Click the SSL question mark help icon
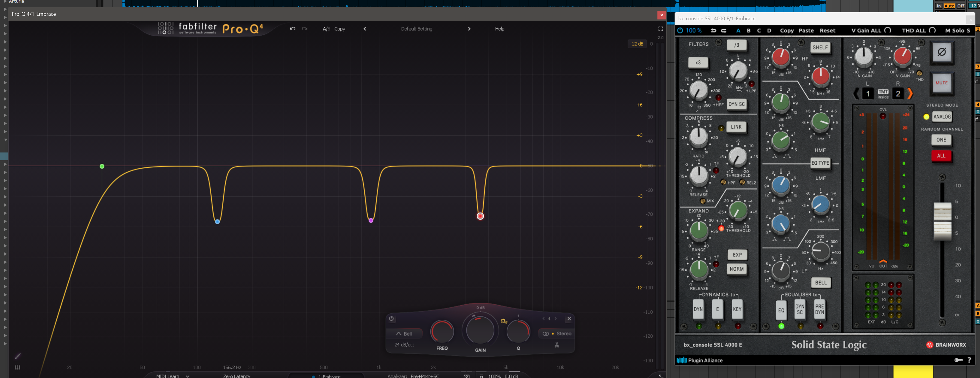The width and height of the screenshot is (980, 378). 969,360
